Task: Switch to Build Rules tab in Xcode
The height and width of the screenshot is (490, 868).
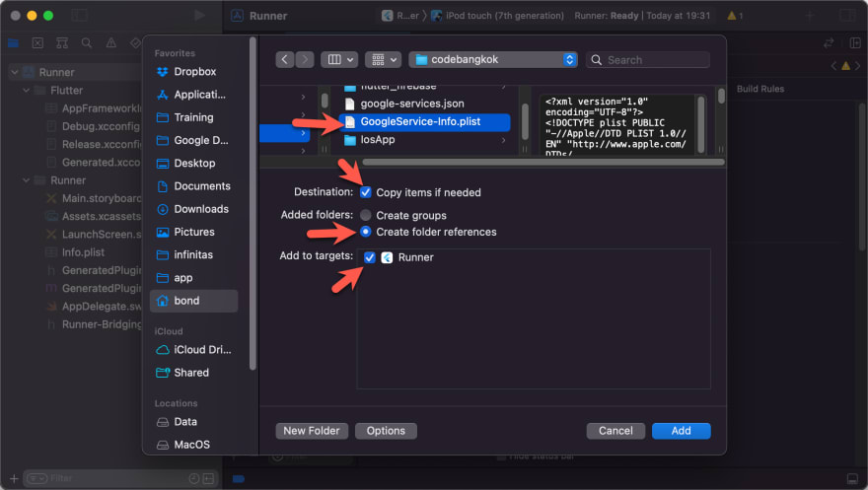Action: click(760, 89)
